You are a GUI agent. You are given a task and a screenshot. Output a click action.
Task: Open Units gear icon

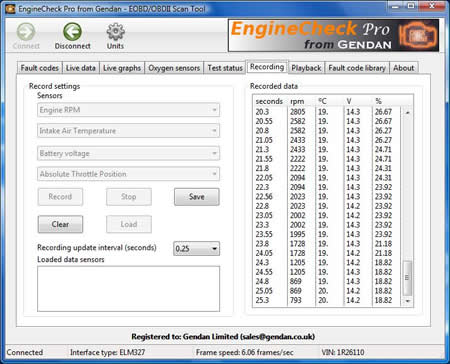coord(115,32)
